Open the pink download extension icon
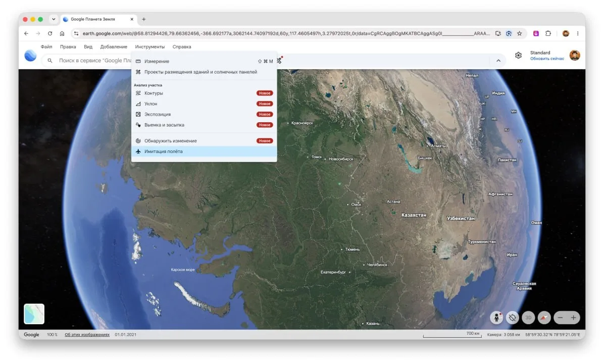 pos(536,33)
